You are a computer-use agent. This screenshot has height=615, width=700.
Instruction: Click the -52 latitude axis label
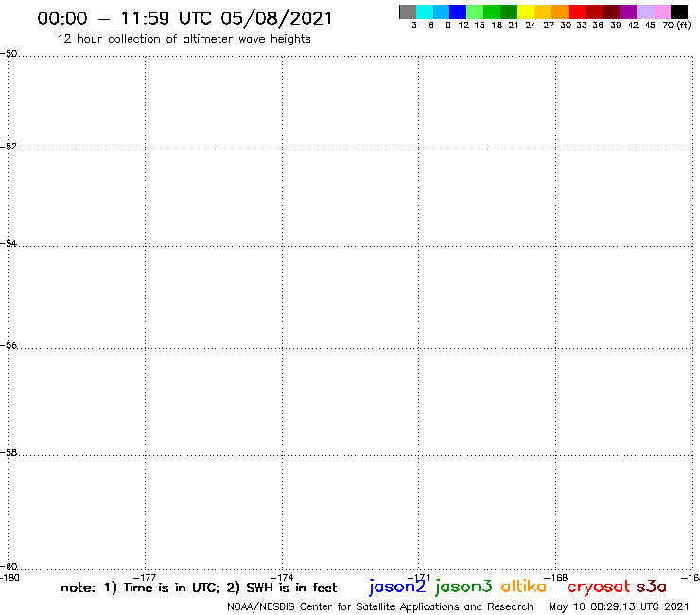[9, 147]
